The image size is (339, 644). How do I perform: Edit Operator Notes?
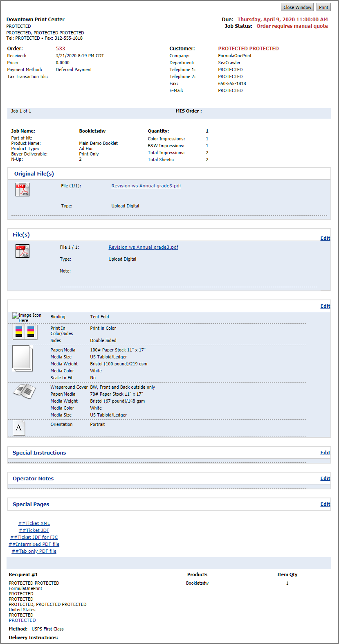[325, 478]
